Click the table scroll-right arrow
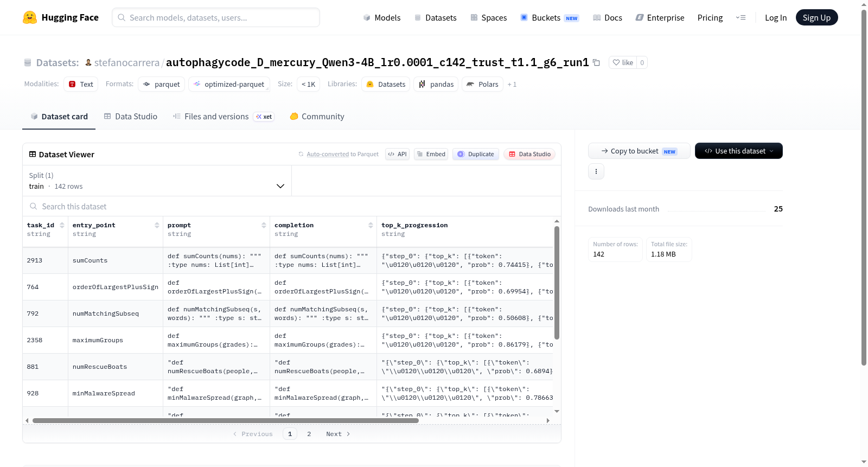 548,420
